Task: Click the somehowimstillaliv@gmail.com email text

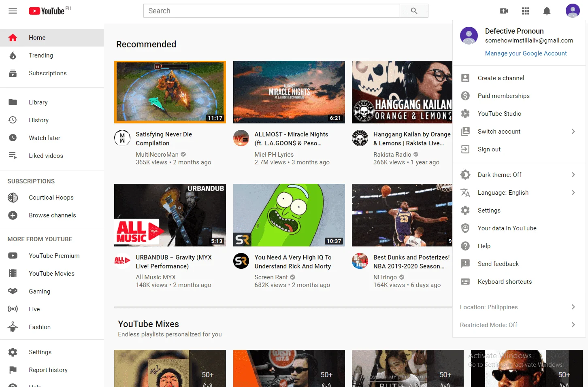Action: click(529, 40)
